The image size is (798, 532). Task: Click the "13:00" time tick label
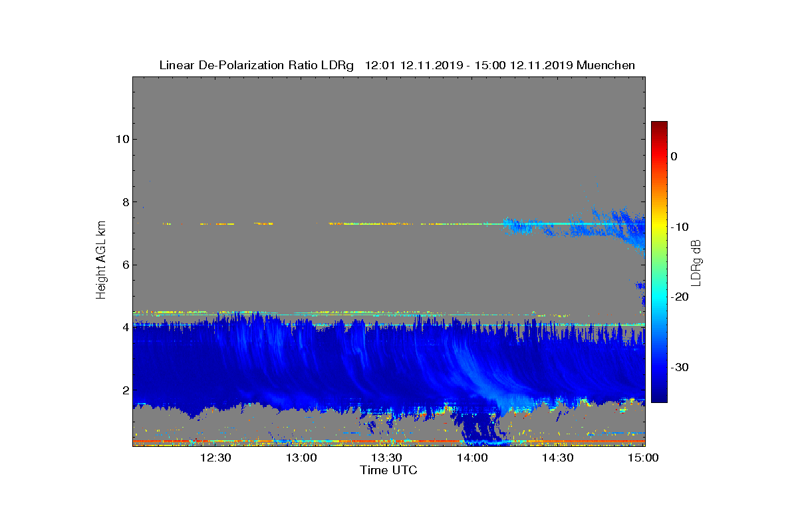[301, 458]
